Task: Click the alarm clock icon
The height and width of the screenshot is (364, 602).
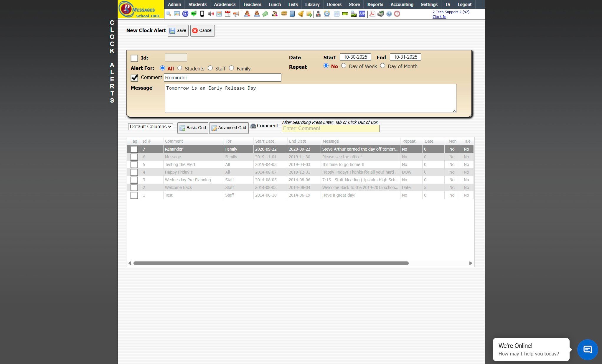Action: [x=327, y=14]
